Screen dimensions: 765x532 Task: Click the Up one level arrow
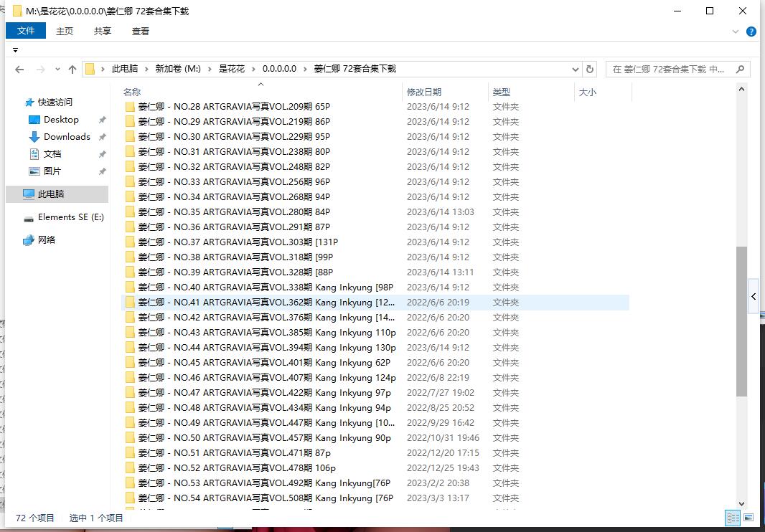click(72, 70)
